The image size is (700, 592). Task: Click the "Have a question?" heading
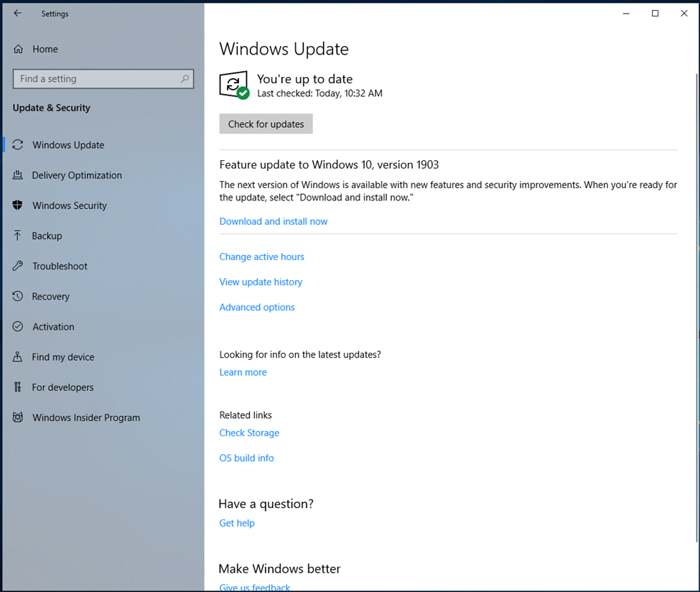coord(266,504)
